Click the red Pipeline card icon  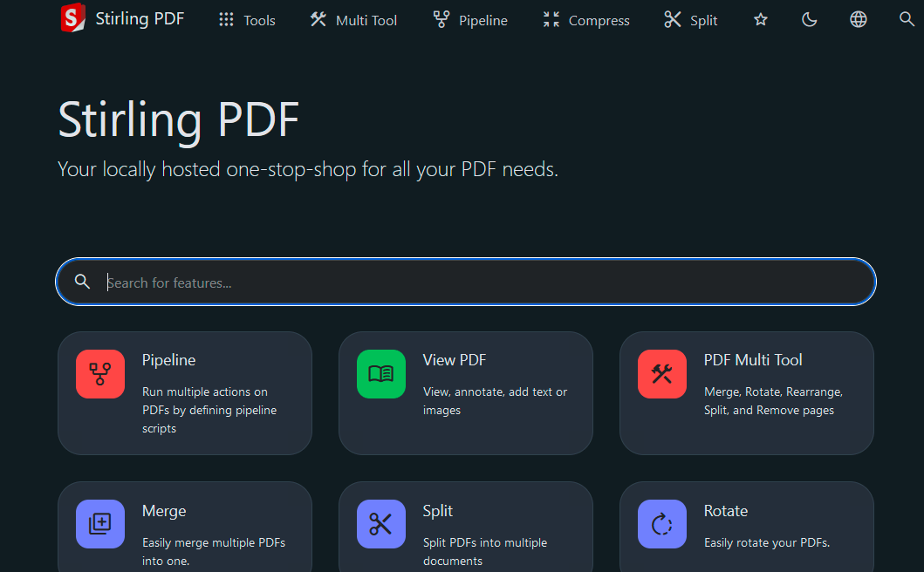pos(100,374)
